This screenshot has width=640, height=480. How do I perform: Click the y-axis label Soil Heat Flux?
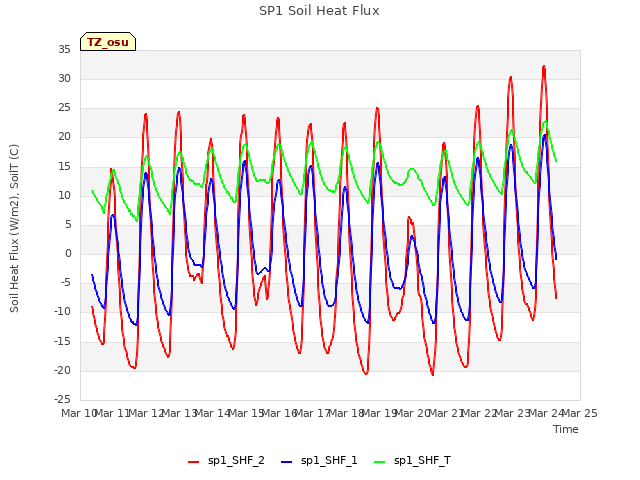click(x=14, y=229)
